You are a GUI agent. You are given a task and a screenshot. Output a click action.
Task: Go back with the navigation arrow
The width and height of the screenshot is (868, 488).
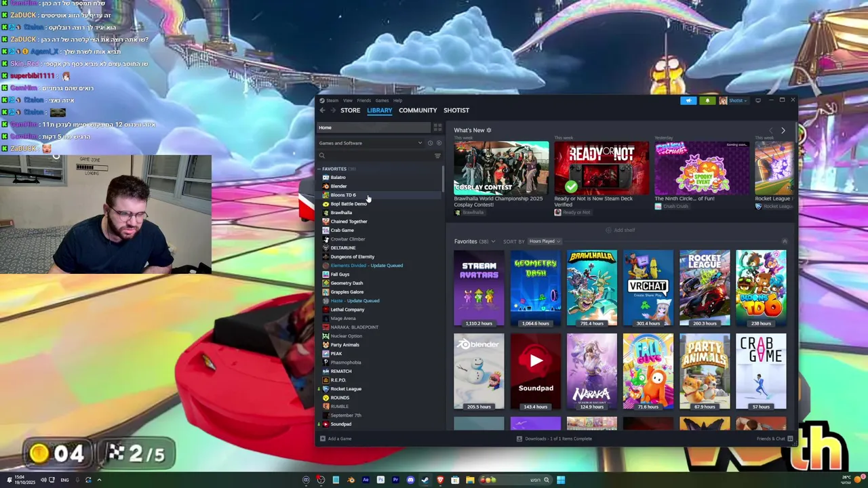[323, 110]
